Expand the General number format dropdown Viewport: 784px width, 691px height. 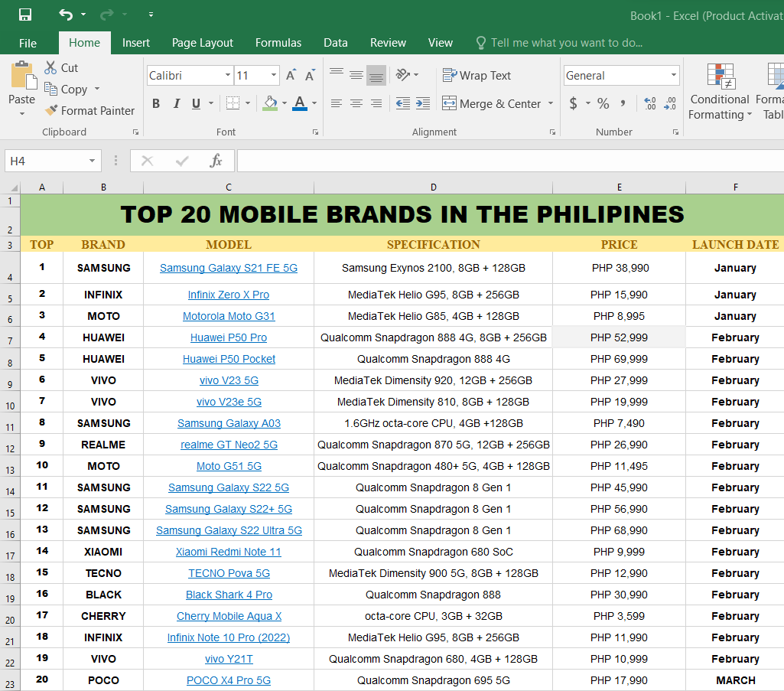coord(674,75)
